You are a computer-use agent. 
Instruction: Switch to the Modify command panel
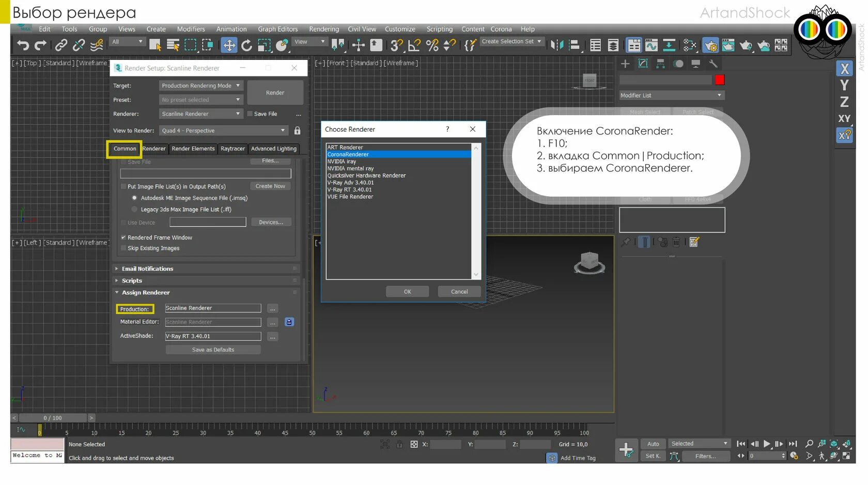[643, 64]
